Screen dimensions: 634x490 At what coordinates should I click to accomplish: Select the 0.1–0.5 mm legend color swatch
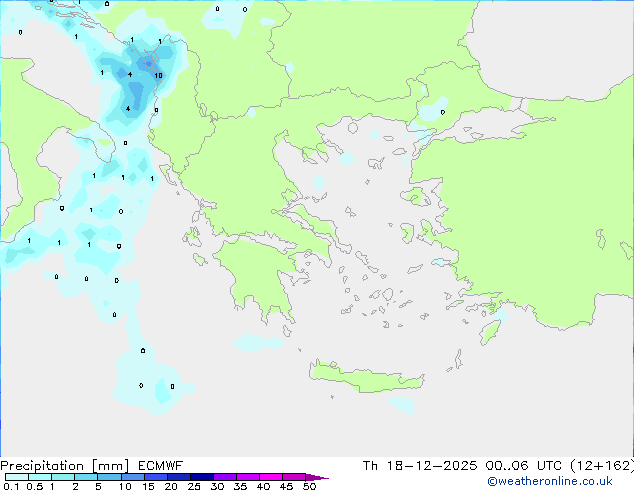tap(17, 477)
